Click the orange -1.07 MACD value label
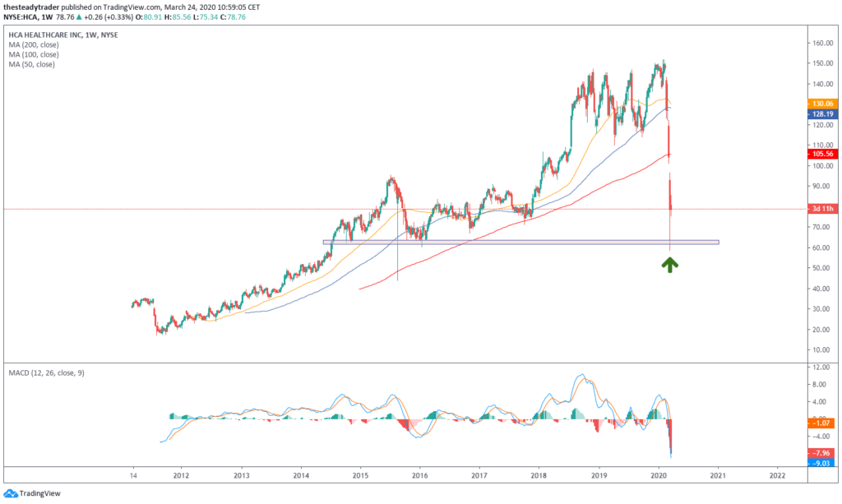842x504 pixels. coord(821,423)
